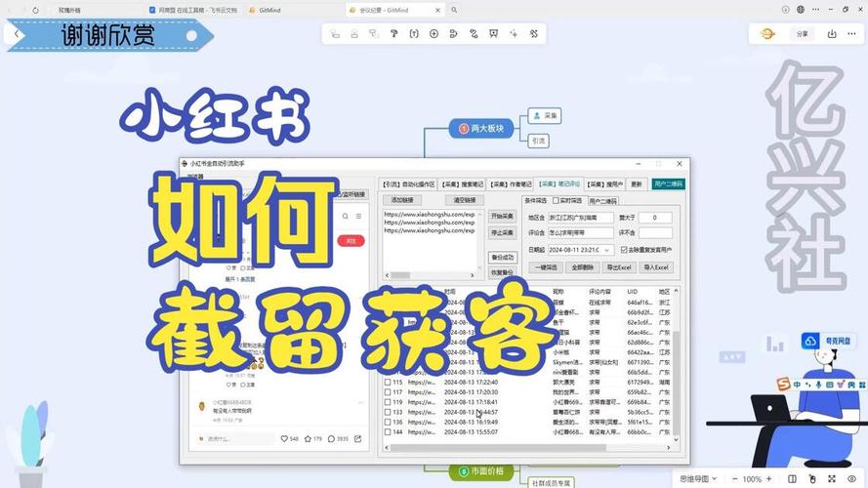Click the eye preview icon at bottom right
868x488 pixels.
(851, 478)
